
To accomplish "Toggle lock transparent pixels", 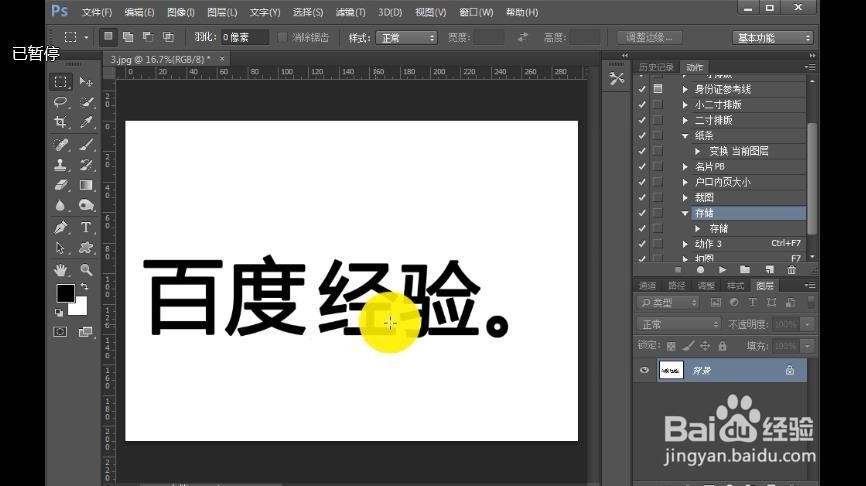I will [x=671, y=346].
